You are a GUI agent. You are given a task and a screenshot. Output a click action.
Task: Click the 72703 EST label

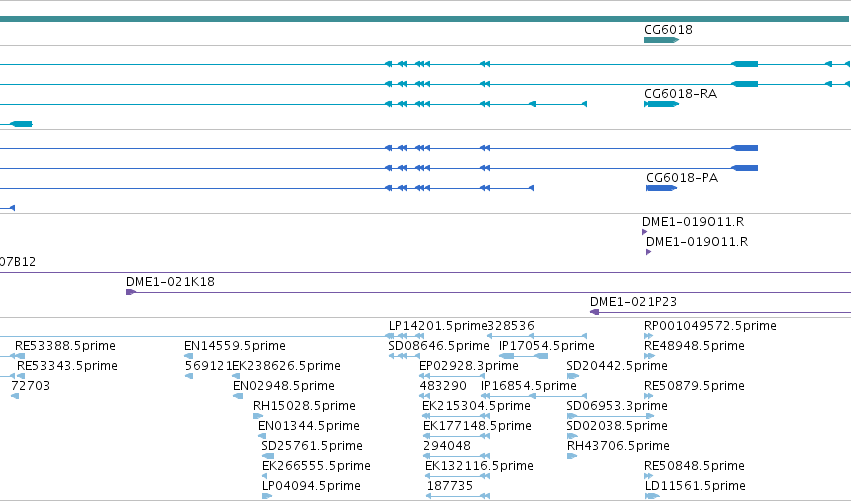coord(30,386)
